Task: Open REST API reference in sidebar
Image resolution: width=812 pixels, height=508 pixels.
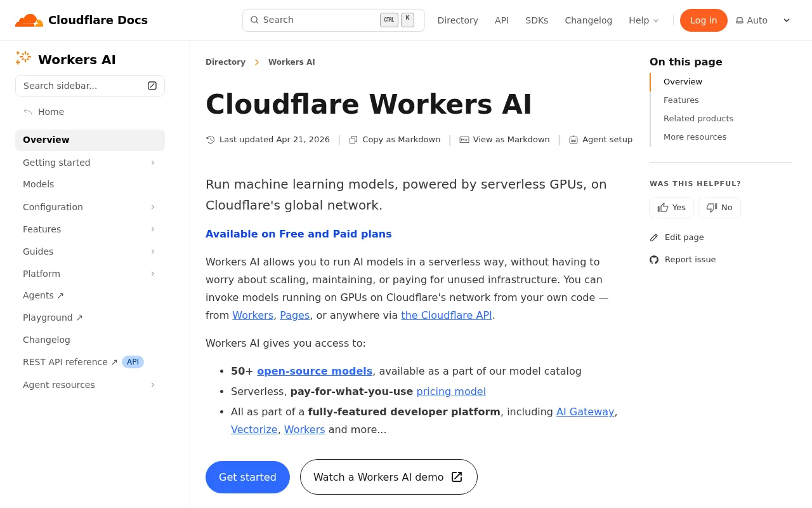Action: (x=70, y=362)
